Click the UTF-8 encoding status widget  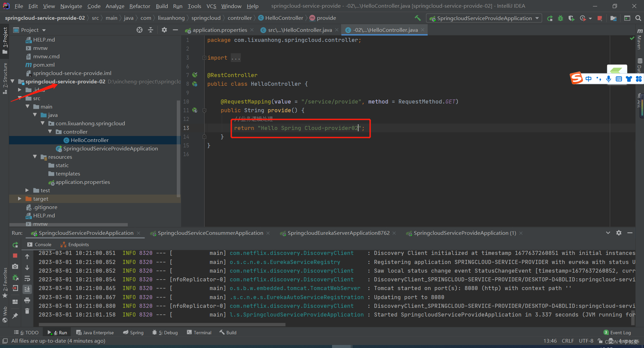click(586, 341)
